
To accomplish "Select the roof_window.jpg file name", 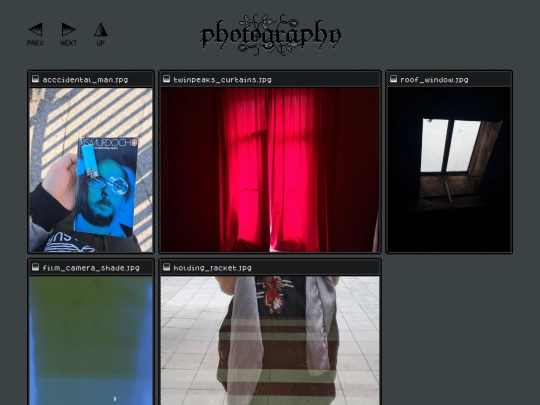I will coord(434,80).
